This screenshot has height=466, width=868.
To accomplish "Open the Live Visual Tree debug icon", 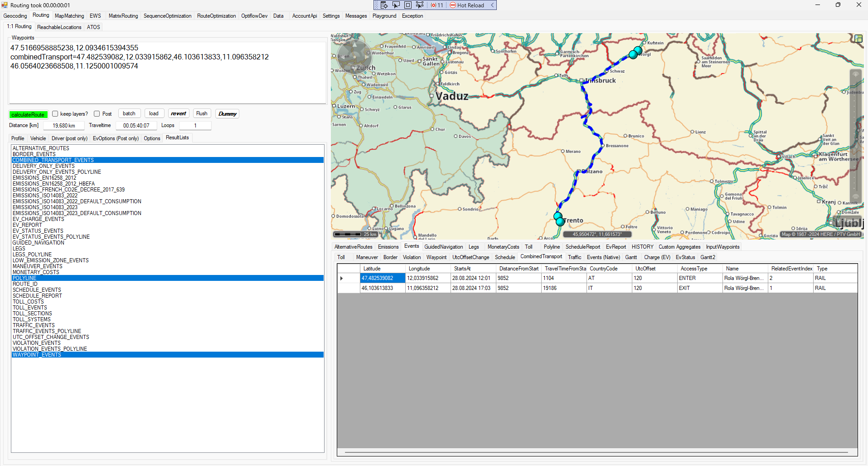I will [384, 5].
